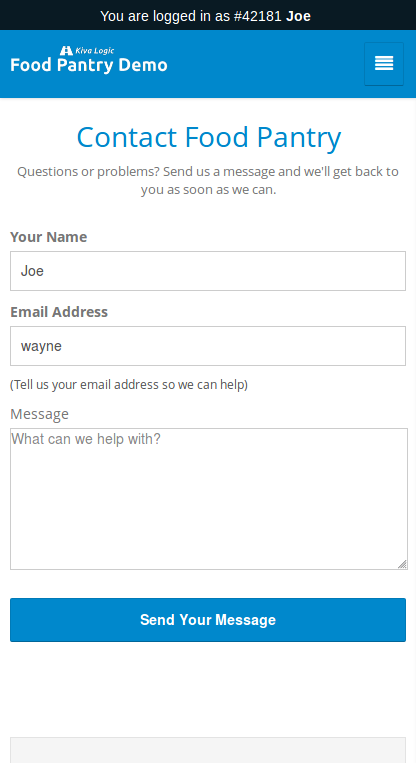Click the You are logged in as text
The height and width of the screenshot is (763, 416).
[x=165, y=16]
